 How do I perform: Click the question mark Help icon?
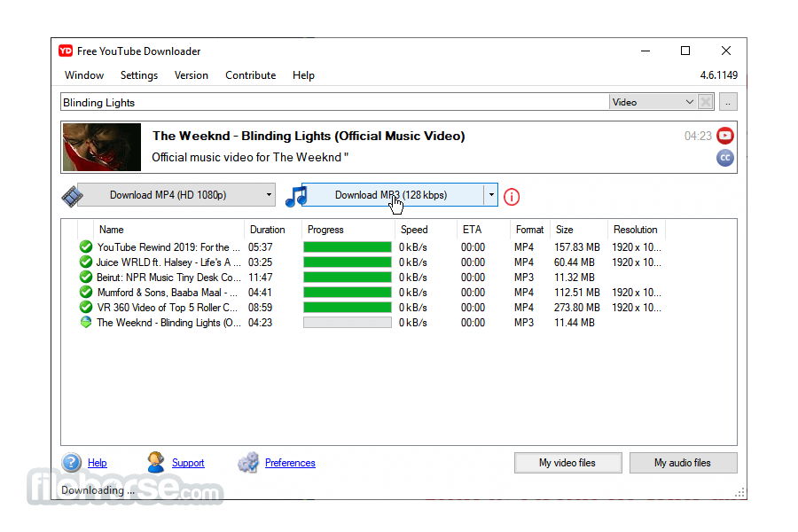click(71, 462)
